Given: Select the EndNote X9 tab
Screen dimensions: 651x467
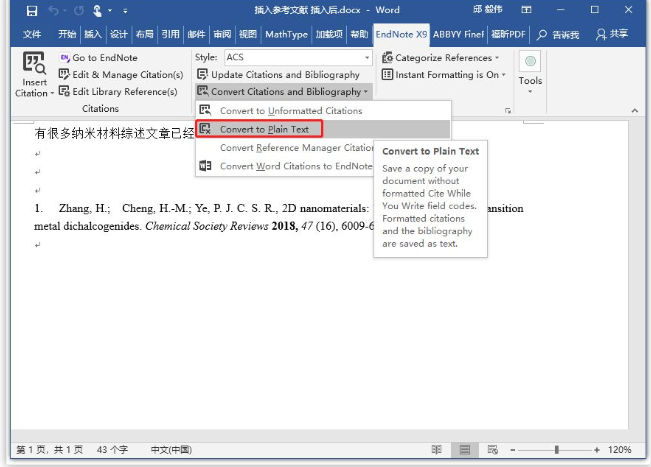Looking at the screenshot, I should [x=401, y=34].
